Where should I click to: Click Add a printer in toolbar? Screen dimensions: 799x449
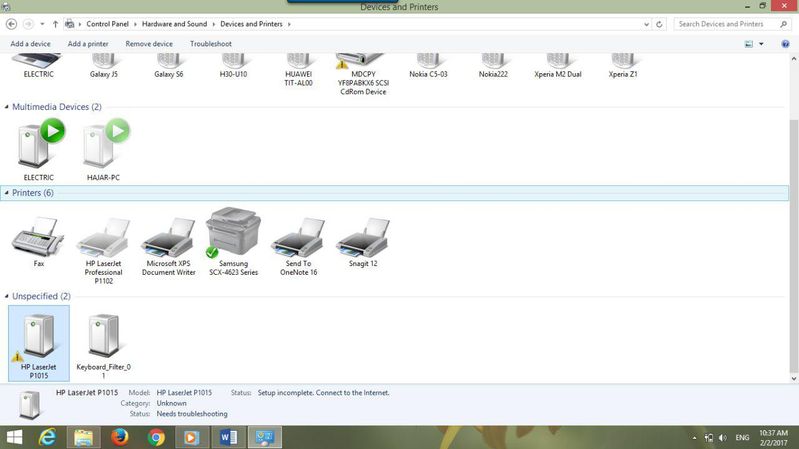(x=88, y=44)
